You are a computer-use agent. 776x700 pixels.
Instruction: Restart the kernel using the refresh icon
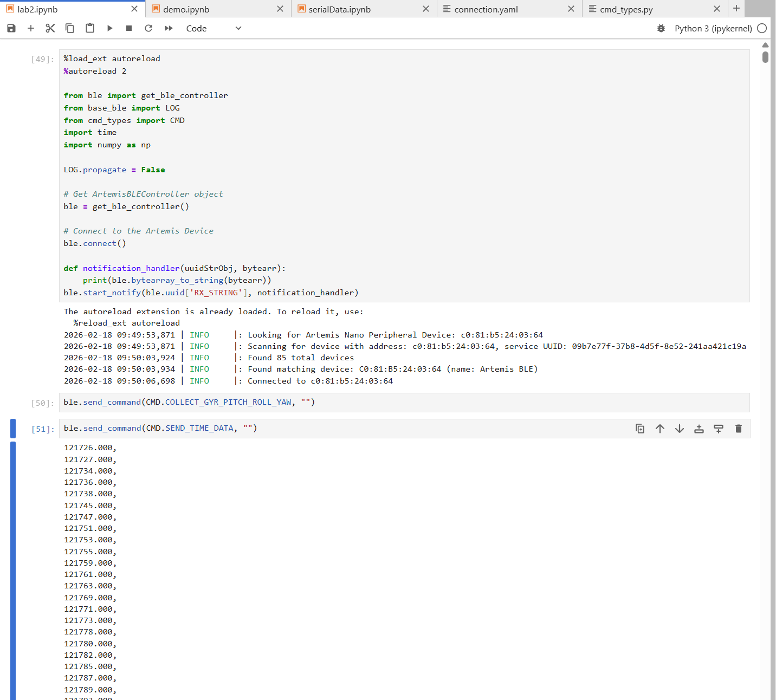click(148, 28)
